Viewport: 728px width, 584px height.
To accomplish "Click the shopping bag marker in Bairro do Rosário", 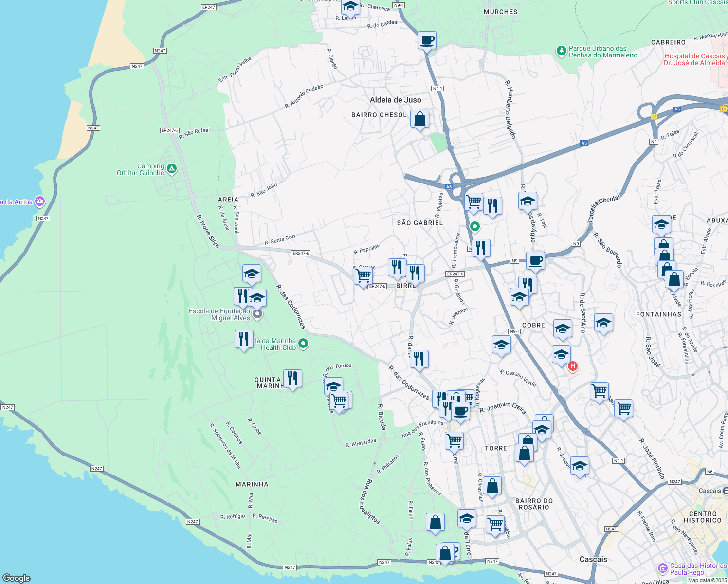I will click(492, 484).
